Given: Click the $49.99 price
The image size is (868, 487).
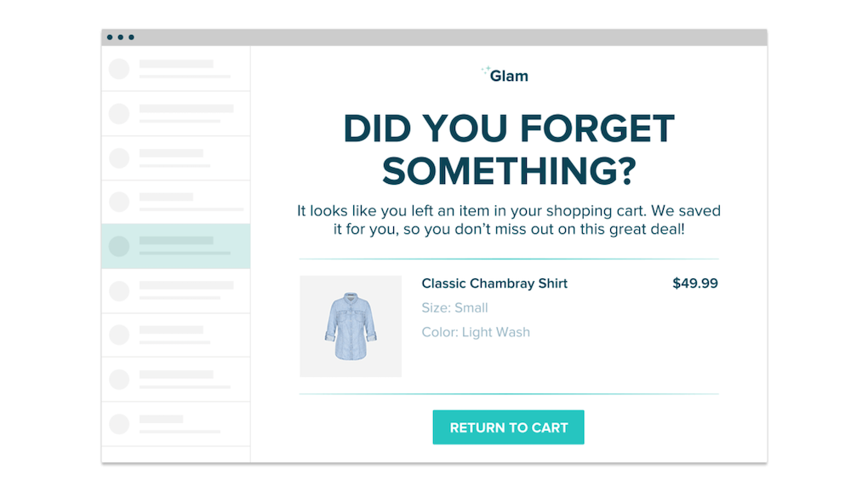Looking at the screenshot, I should 694,284.
